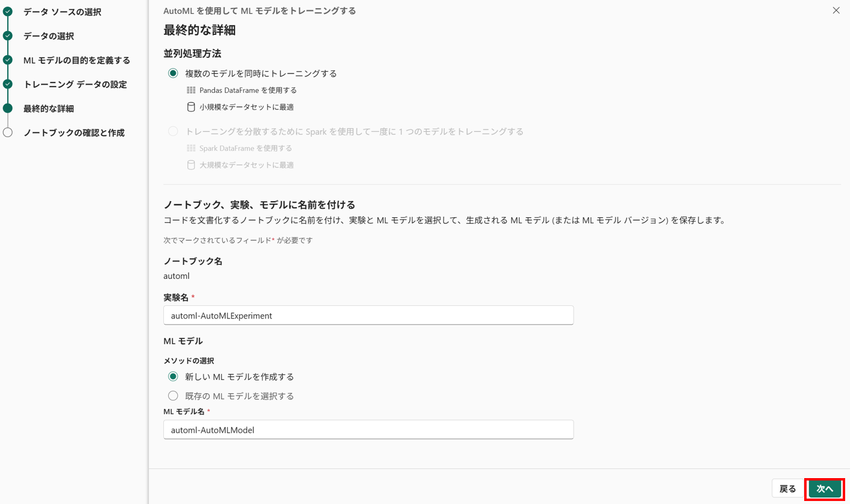This screenshot has height=504, width=856.
Task: Choose 既存の ML モデルを選択する radio button
Action: click(173, 396)
